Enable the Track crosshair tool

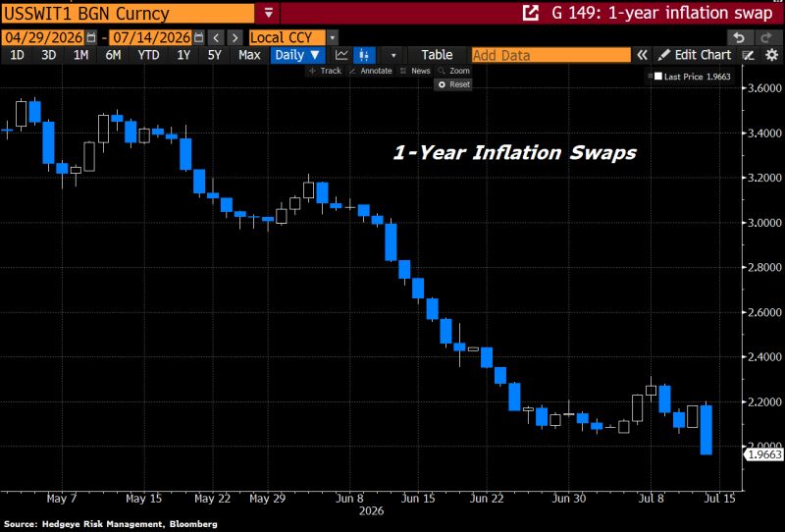coord(325,71)
